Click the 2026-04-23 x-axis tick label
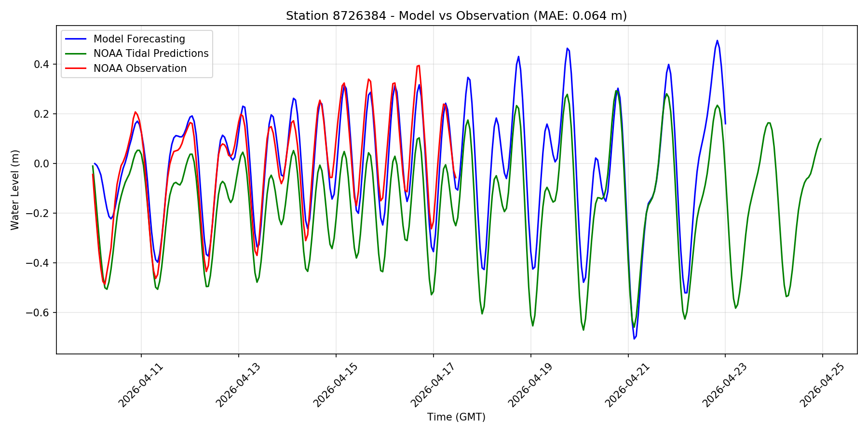868x434 pixels. [725, 385]
